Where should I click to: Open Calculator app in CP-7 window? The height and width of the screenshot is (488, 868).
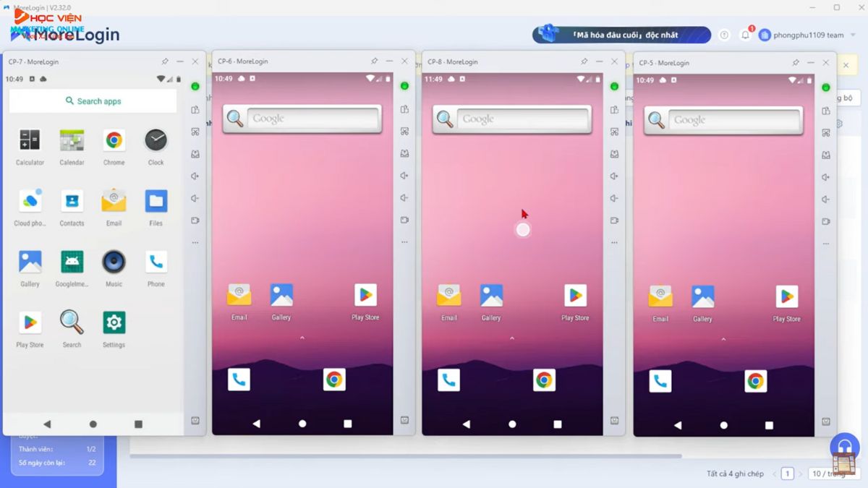(x=30, y=140)
